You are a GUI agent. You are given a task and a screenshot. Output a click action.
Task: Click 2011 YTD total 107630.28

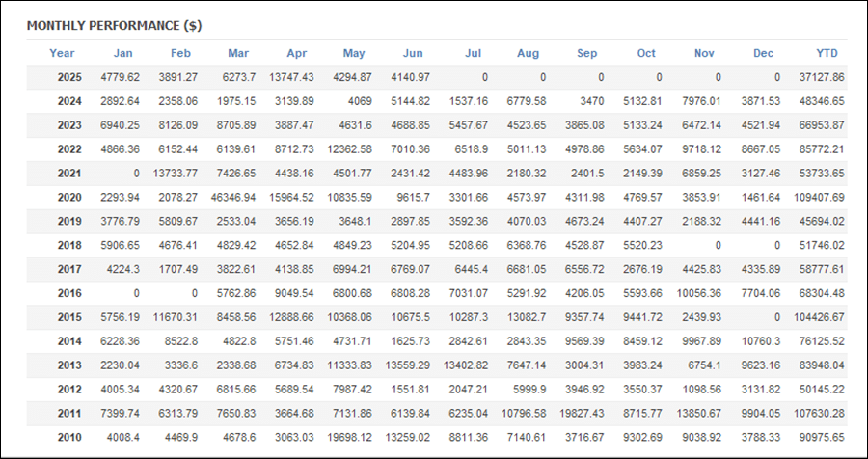pos(819,414)
